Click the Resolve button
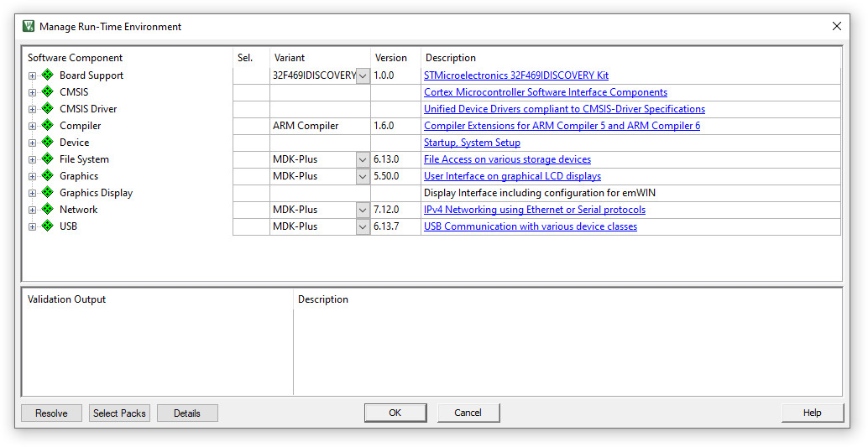The image size is (868, 447). pos(51,413)
